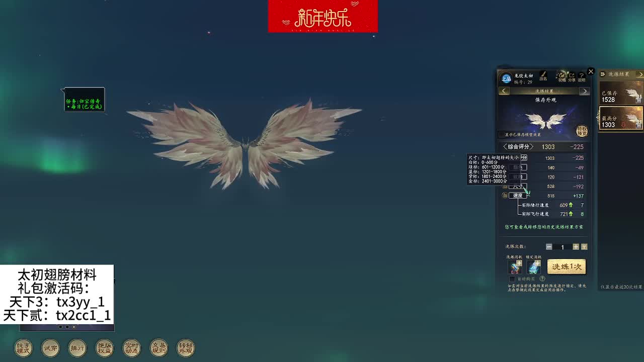
Task: Close the wing refinement panel
Action: click(591, 71)
